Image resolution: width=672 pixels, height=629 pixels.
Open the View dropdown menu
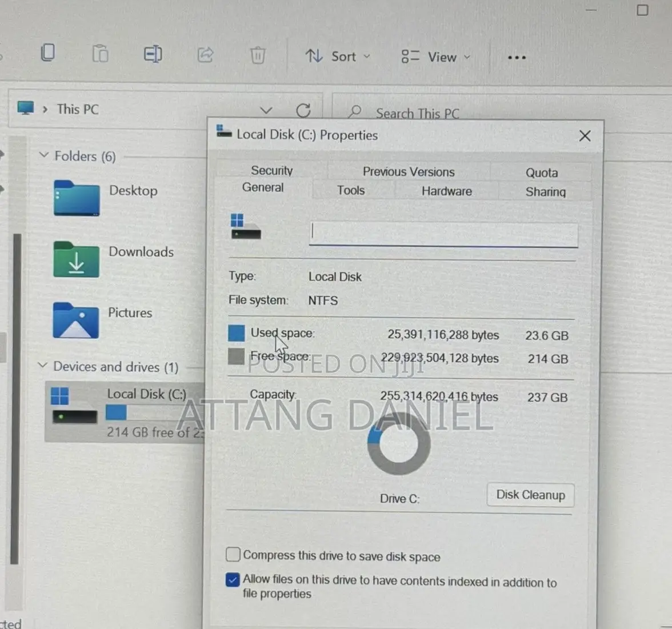pyautogui.click(x=436, y=57)
